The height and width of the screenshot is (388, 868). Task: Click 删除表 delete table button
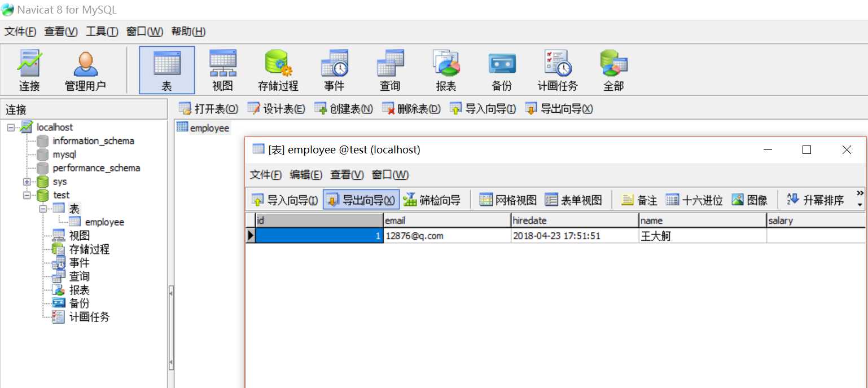coord(411,109)
